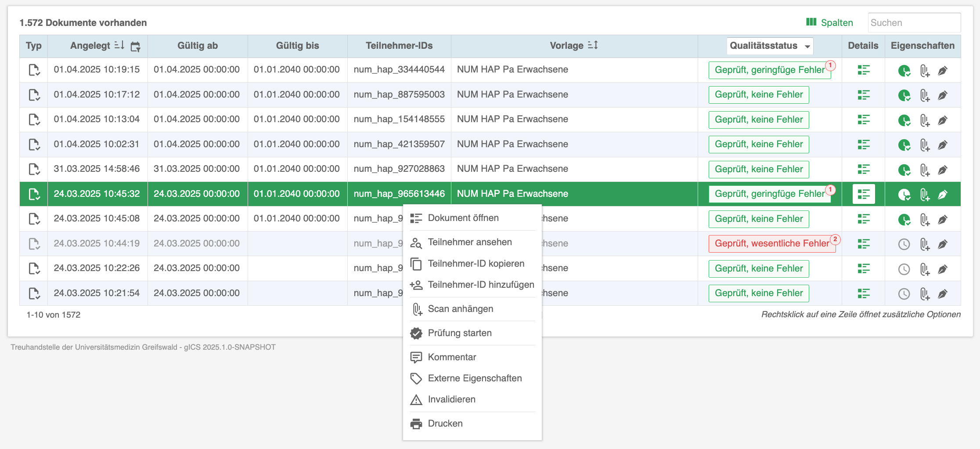
Task: Select 'Scan anhängen' in context menu
Action: pos(472,309)
